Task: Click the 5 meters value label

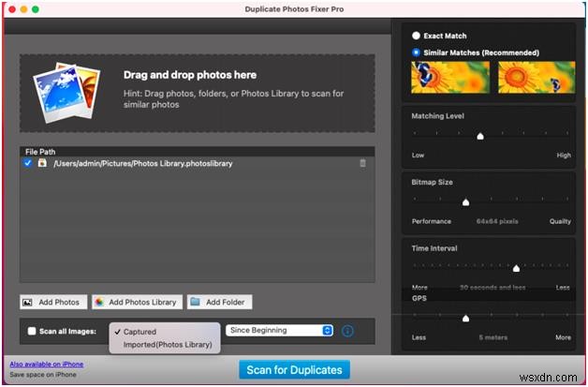Action: click(x=492, y=337)
